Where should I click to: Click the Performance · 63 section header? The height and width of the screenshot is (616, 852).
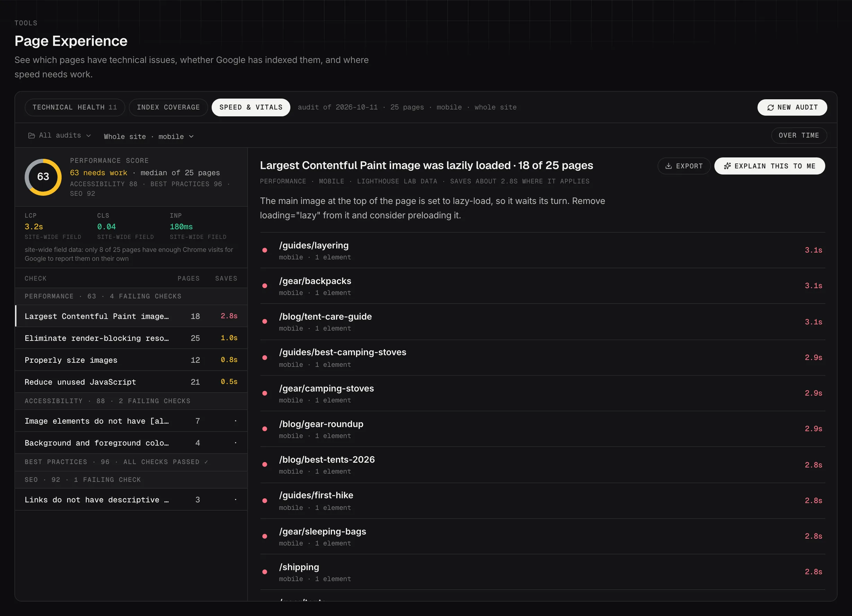click(x=131, y=297)
